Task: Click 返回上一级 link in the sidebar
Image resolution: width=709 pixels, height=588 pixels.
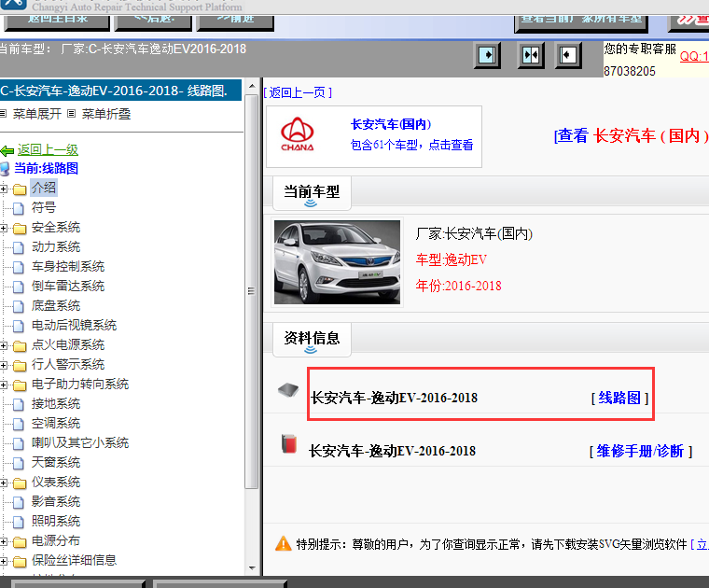Action: pyautogui.click(x=48, y=149)
